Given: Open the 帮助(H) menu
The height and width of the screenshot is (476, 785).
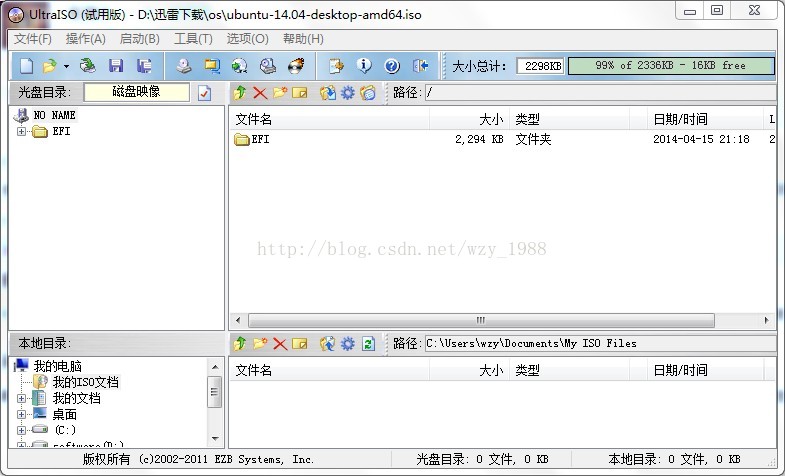Looking at the screenshot, I should pos(303,39).
